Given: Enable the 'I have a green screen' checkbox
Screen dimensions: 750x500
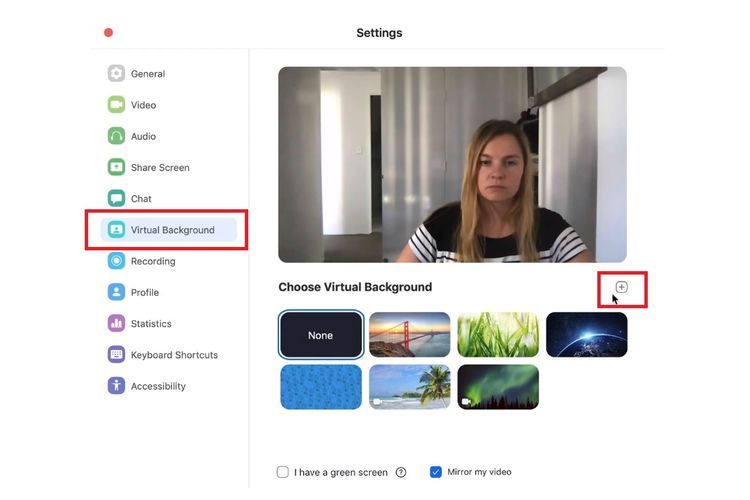Looking at the screenshot, I should (283, 472).
